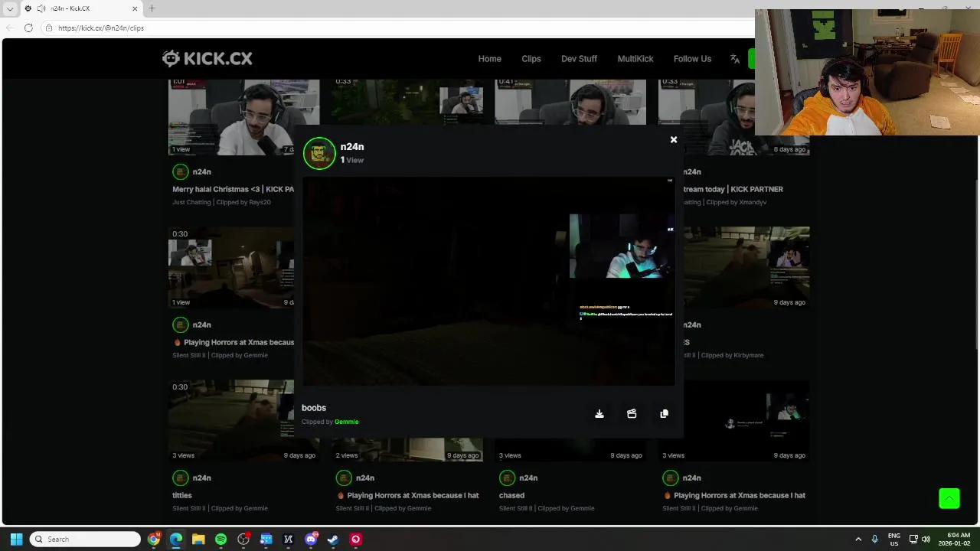
Task: Open the MultiKick nav item
Action: 635,59
